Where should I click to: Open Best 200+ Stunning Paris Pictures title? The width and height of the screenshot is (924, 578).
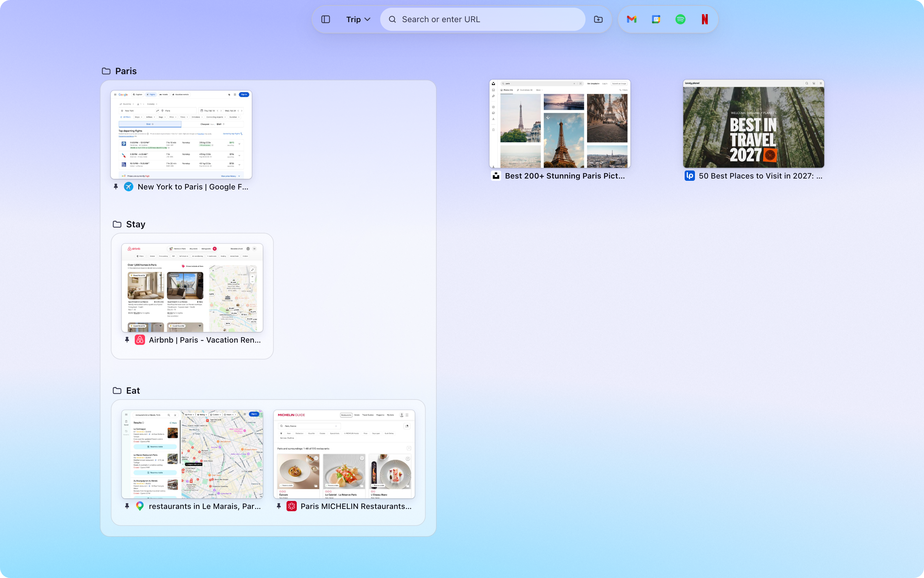tap(565, 176)
